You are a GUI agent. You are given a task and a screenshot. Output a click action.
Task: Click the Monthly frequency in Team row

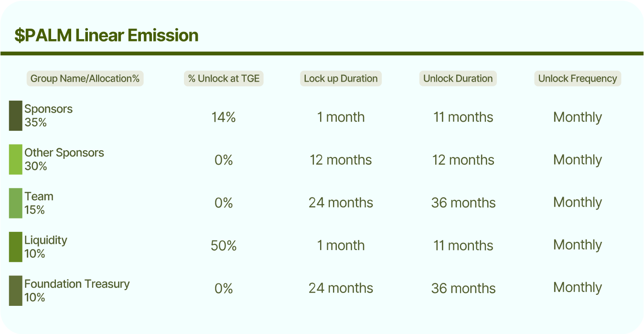[578, 203]
